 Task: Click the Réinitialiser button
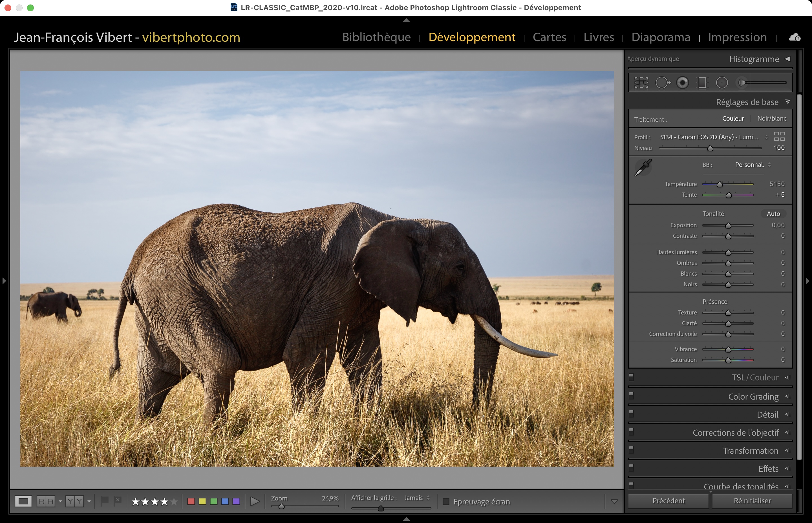(752, 501)
